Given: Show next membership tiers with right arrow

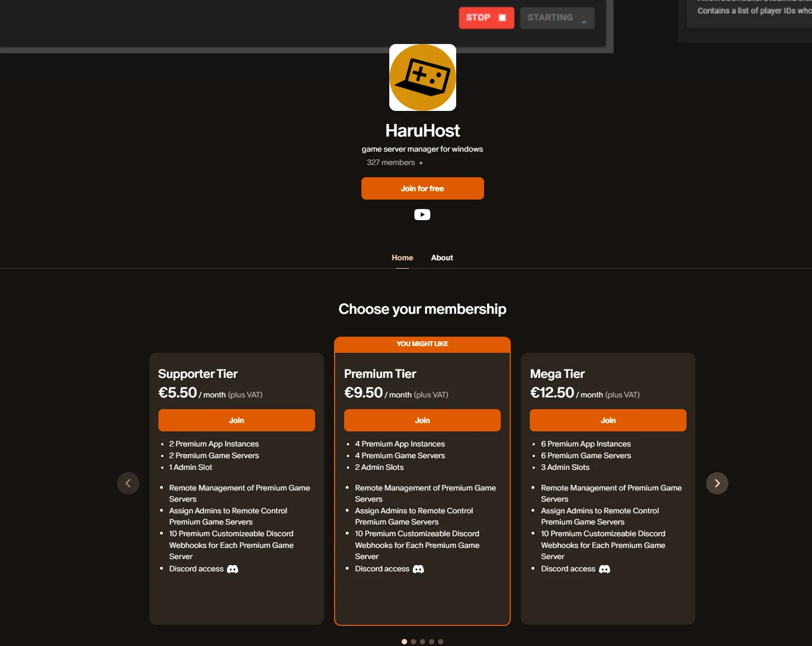Looking at the screenshot, I should click(x=717, y=483).
